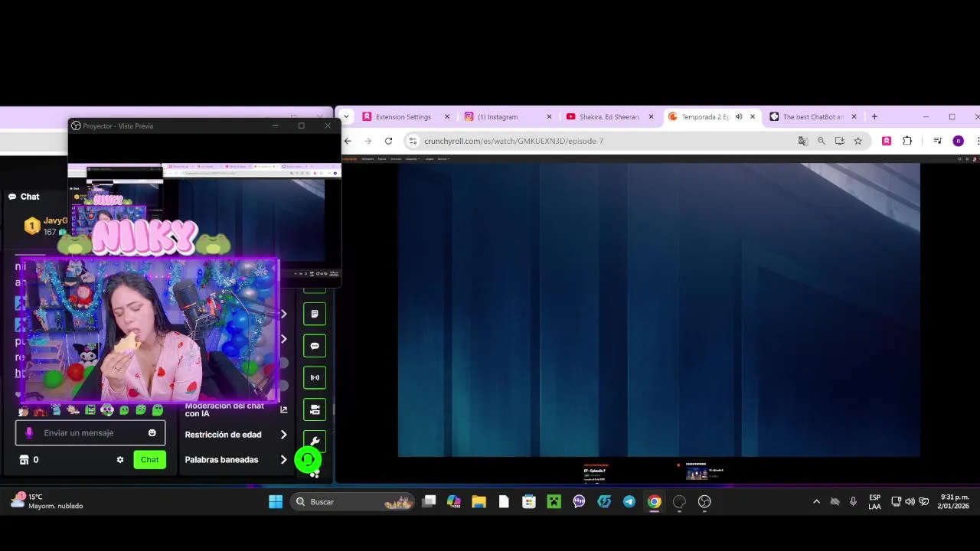
Task: Mute the Temporada 2 tab audio icon
Action: pos(739,117)
